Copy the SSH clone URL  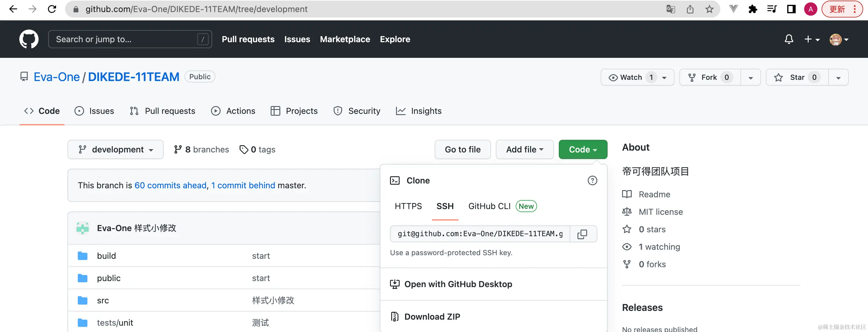pyautogui.click(x=582, y=234)
